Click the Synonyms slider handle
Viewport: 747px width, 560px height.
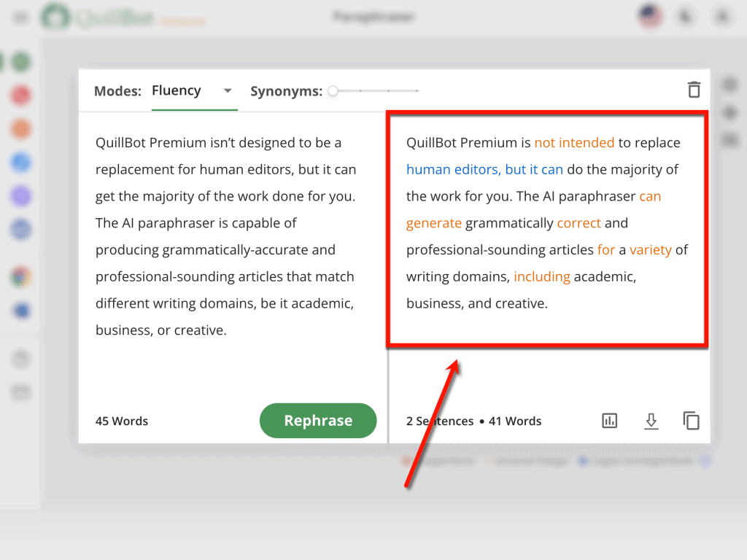click(333, 91)
